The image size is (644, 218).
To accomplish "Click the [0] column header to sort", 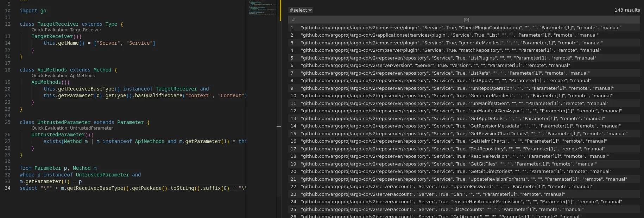I will coord(466,20).
